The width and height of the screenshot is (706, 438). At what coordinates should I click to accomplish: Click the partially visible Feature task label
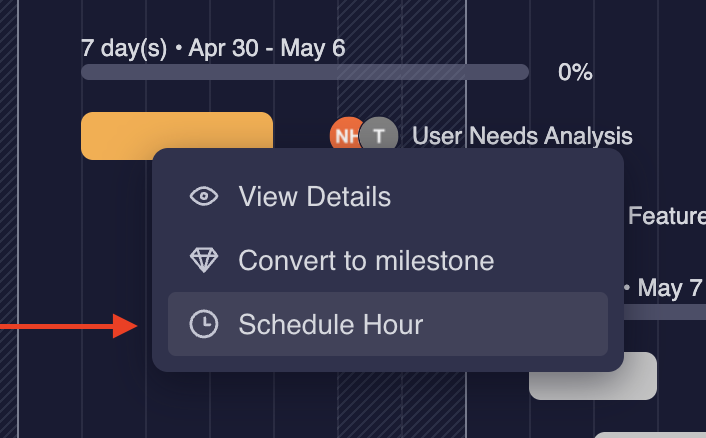tap(666, 215)
